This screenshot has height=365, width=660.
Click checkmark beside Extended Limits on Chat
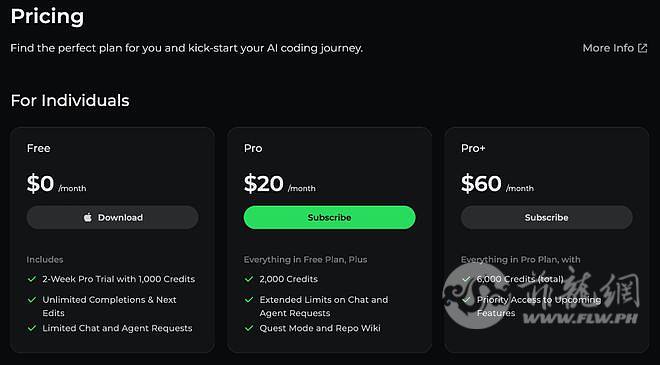[x=249, y=300]
